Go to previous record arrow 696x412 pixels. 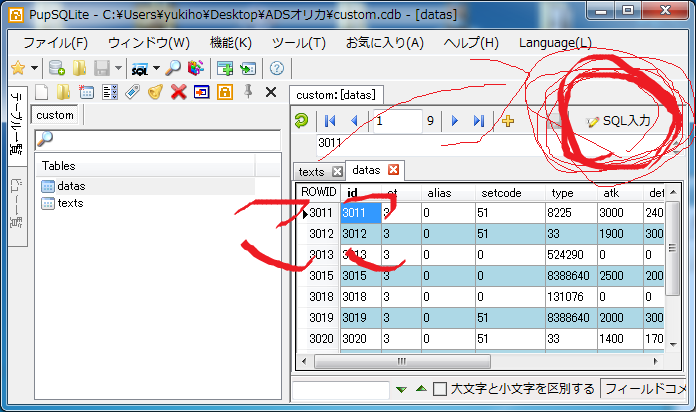point(354,121)
